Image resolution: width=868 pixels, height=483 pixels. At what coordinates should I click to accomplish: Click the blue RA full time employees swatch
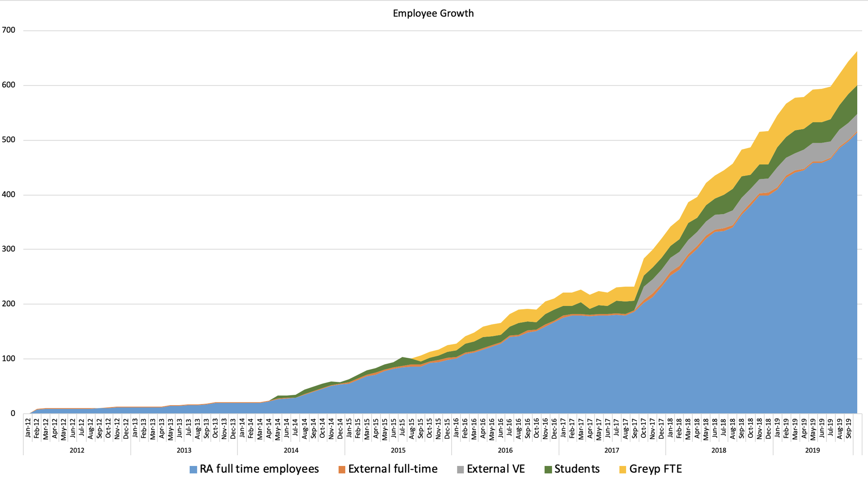click(x=193, y=470)
